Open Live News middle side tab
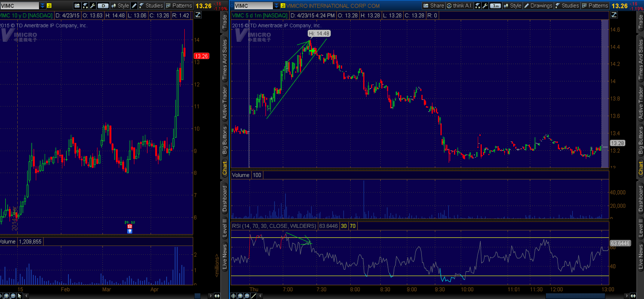This screenshot has width=644, height=299. 225,256
